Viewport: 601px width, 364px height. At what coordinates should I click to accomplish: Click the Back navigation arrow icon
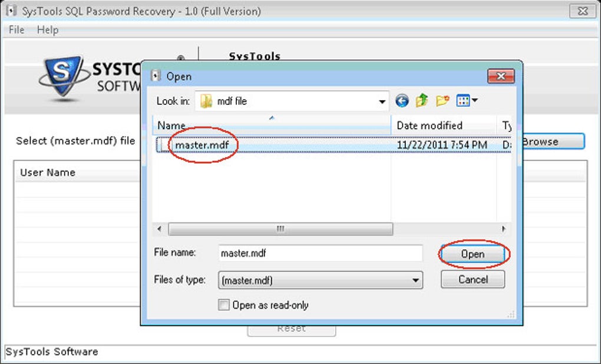pyautogui.click(x=402, y=101)
